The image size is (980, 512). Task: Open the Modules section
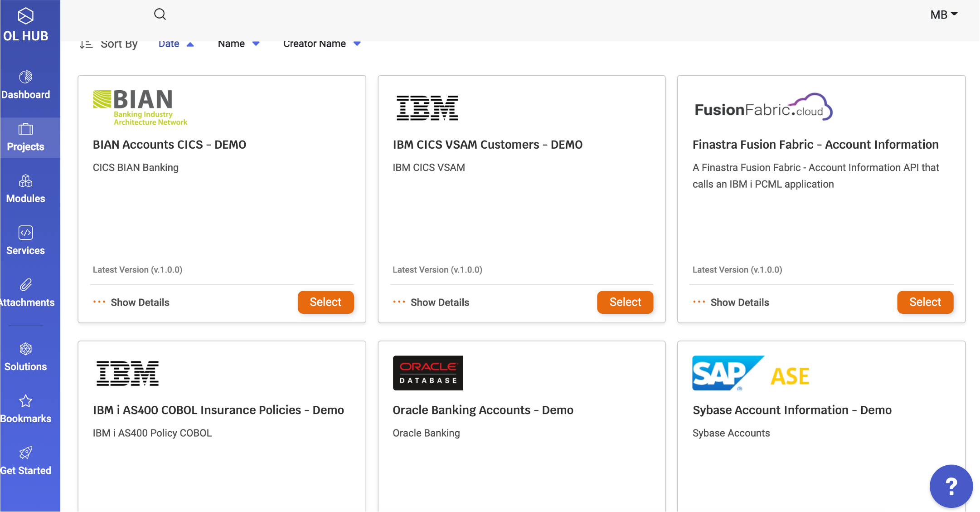pyautogui.click(x=25, y=189)
